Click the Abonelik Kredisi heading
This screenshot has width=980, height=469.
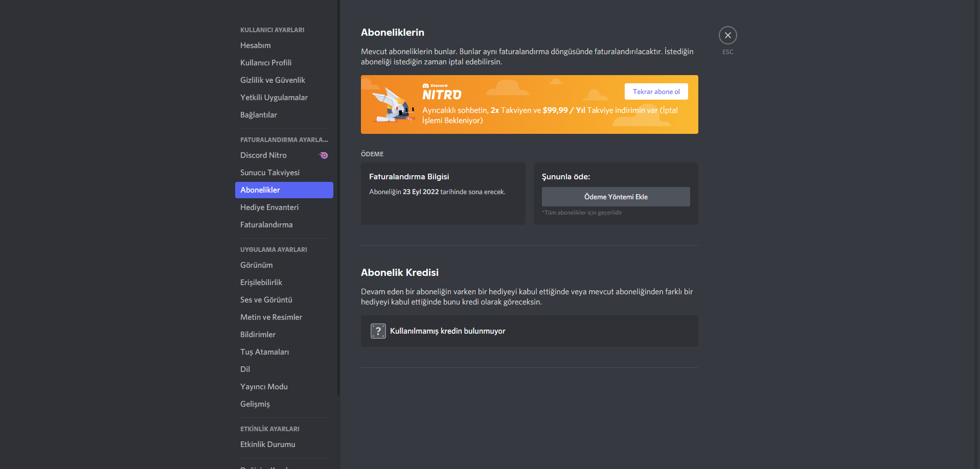(x=400, y=272)
